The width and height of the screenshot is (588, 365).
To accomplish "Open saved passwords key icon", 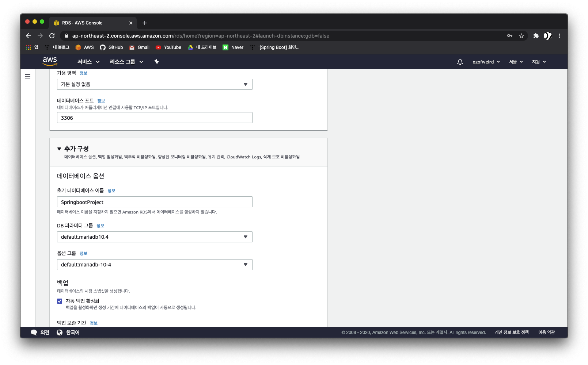I will pos(510,36).
